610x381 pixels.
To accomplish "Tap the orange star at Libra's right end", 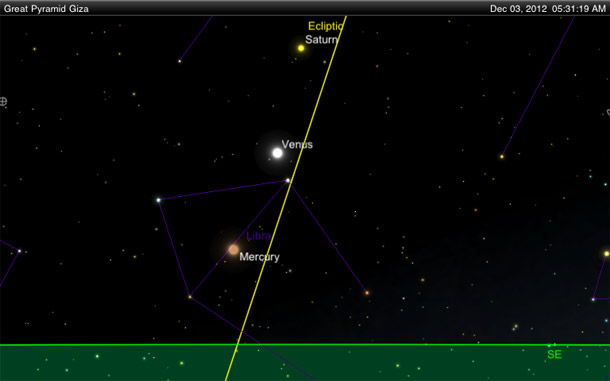I will [366, 293].
